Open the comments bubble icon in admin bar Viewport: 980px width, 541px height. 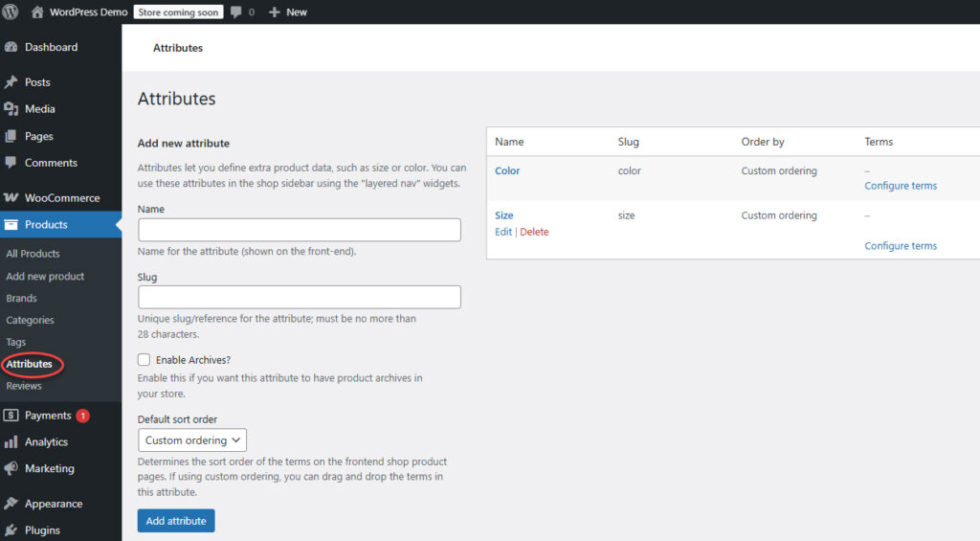click(x=235, y=11)
